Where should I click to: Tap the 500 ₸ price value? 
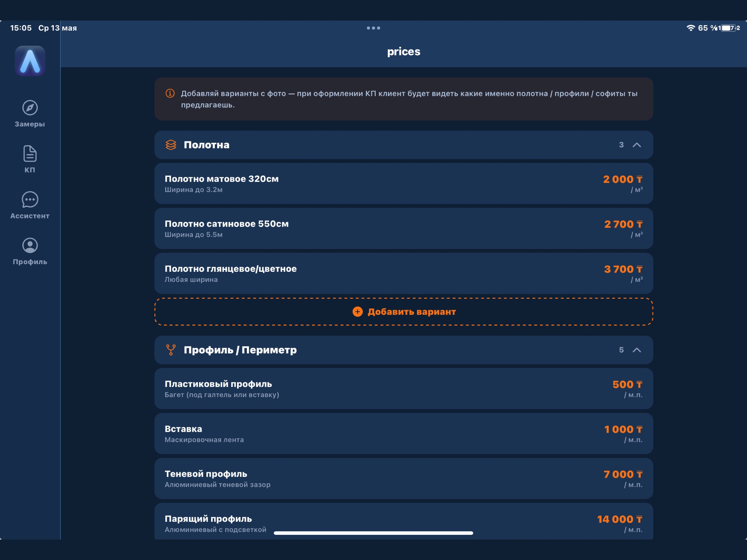[628, 384]
